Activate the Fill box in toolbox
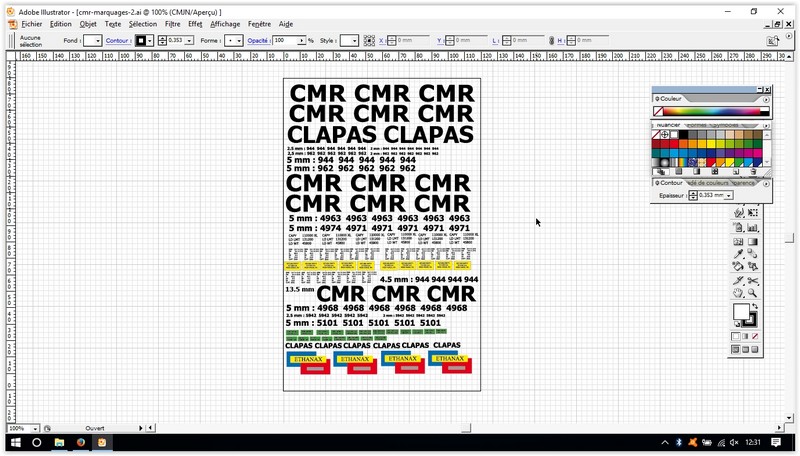 (740, 311)
